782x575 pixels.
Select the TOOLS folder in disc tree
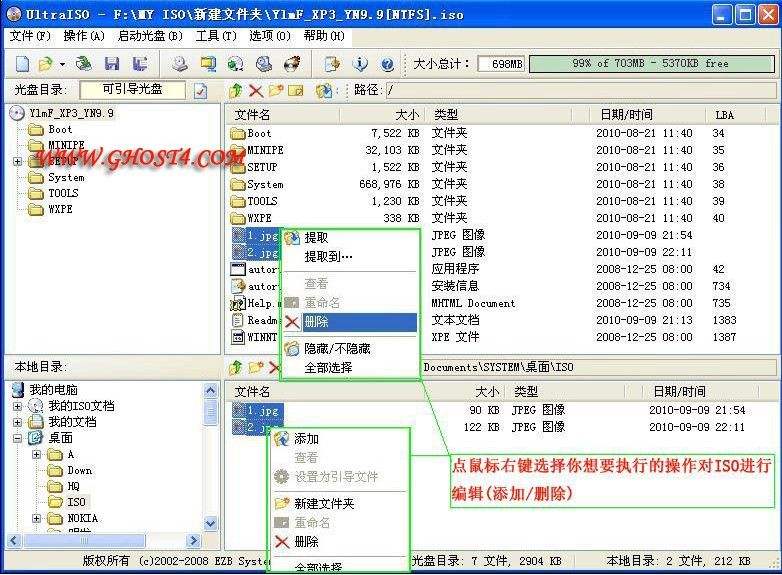coord(63,193)
